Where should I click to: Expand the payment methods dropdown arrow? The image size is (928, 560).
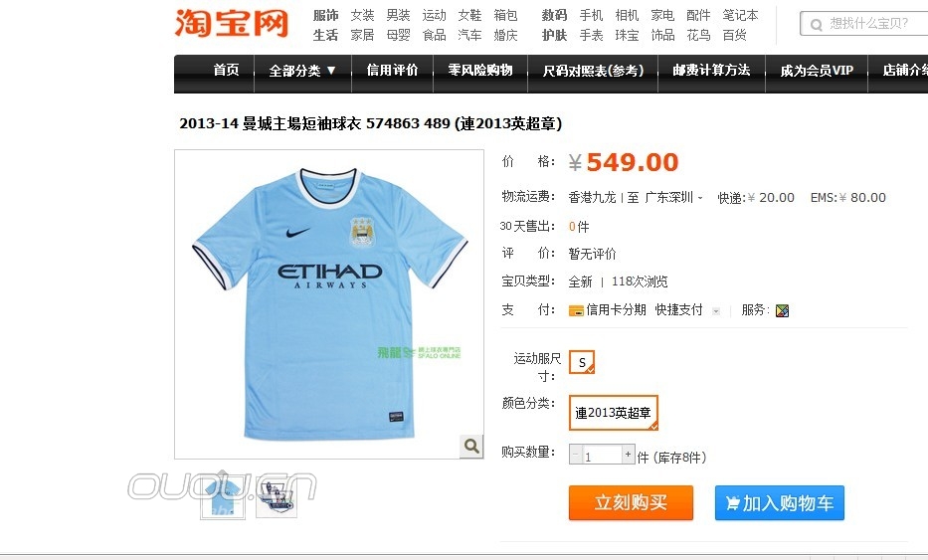click(716, 310)
